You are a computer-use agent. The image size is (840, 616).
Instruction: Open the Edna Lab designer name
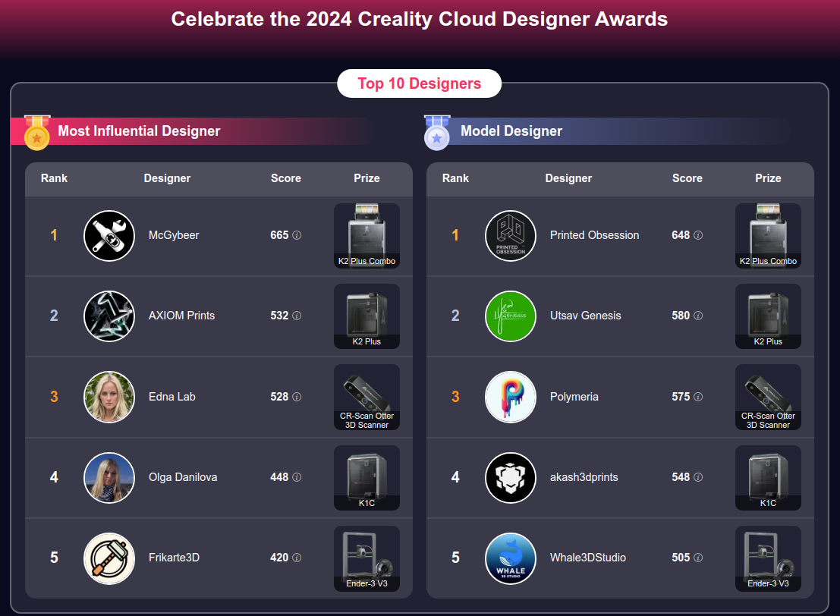(x=172, y=397)
